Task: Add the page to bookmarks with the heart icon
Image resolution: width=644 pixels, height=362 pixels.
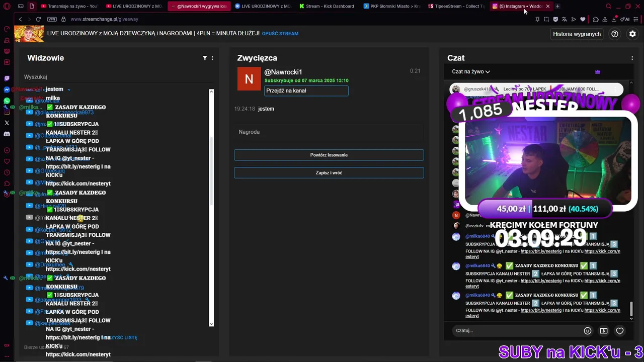Action: (583, 19)
